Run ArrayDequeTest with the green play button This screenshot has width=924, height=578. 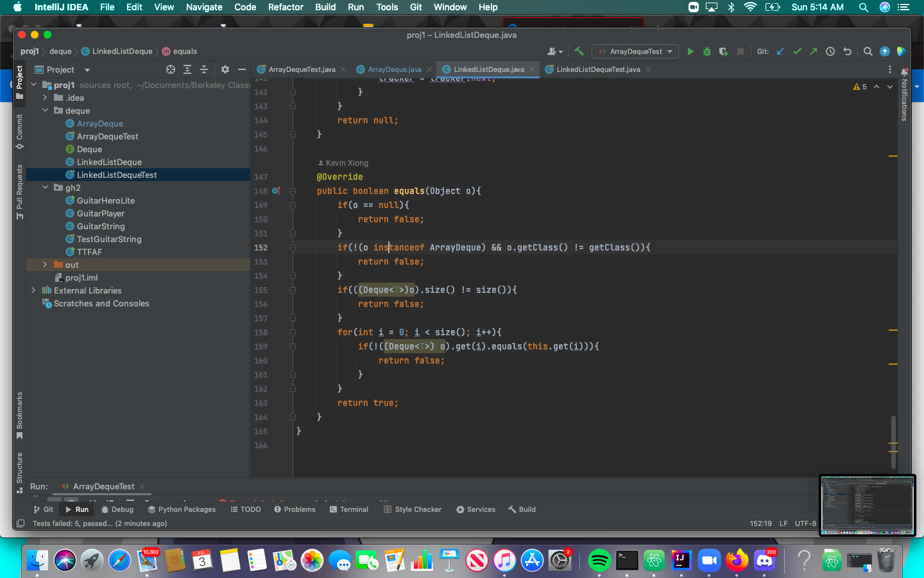pyautogui.click(x=690, y=51)
